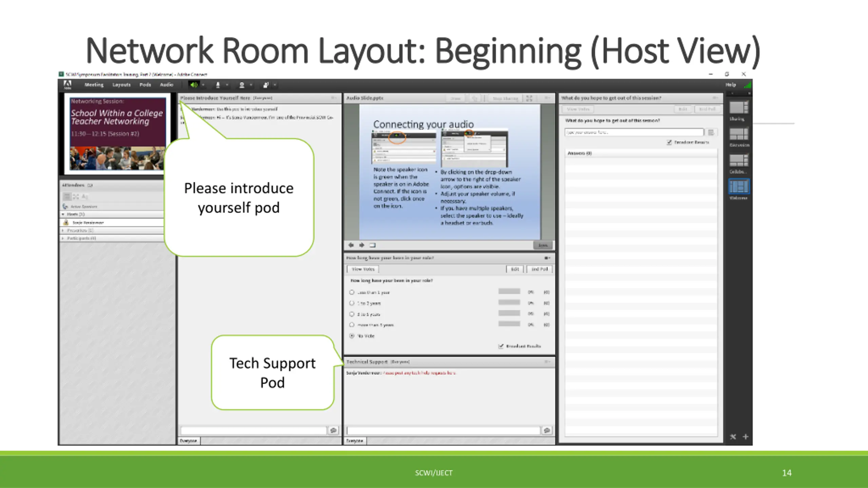This screenshot has width=868, height=488.
Task: Click the manage layouts tools icon
Action: click(x=733, y=436)
